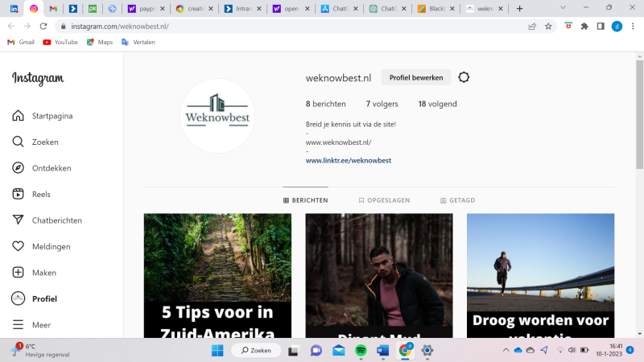
Task: Open the Ontdekken compass icon
Action: coord(18,168)
